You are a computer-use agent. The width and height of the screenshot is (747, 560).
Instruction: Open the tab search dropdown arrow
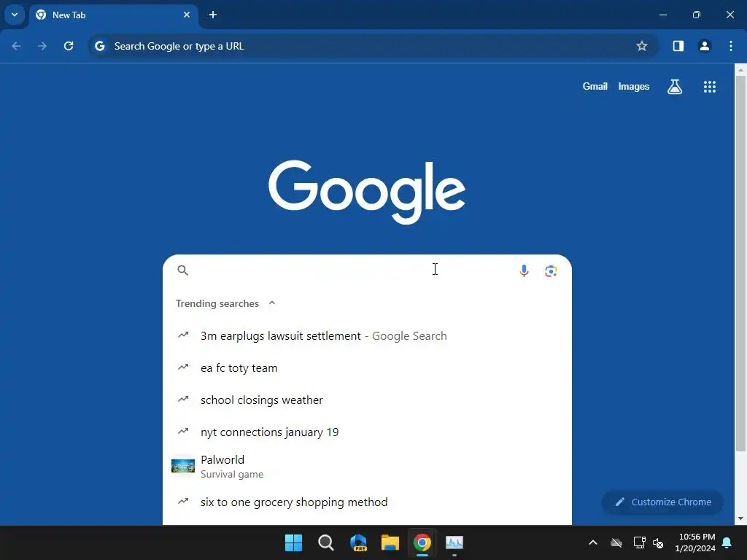coord(15,15)
